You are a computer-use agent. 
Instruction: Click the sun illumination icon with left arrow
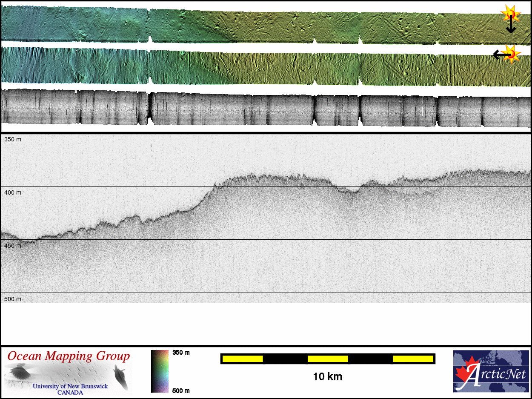(x=512, y=54)
